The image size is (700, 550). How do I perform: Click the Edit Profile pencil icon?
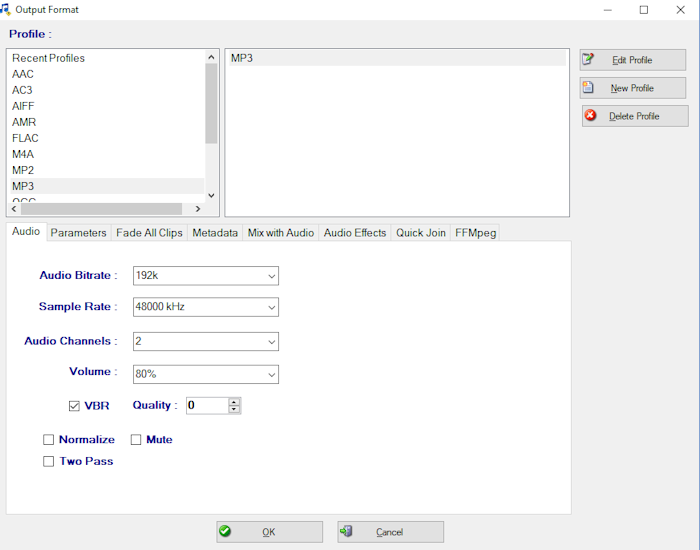coord(589,60)
